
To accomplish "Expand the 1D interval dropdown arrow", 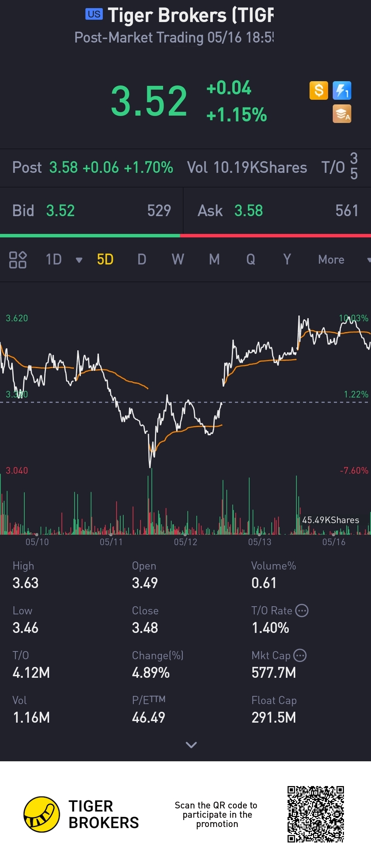I will (79, 260).
